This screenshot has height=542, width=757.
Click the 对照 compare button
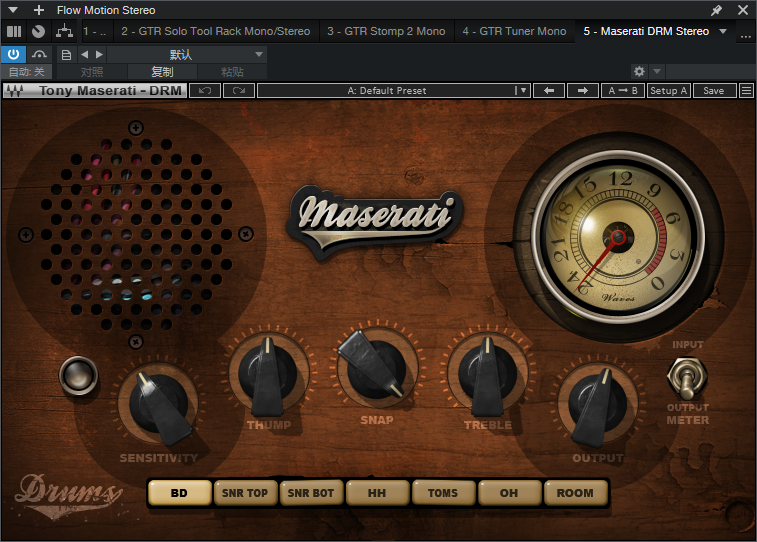click(92, 72)
